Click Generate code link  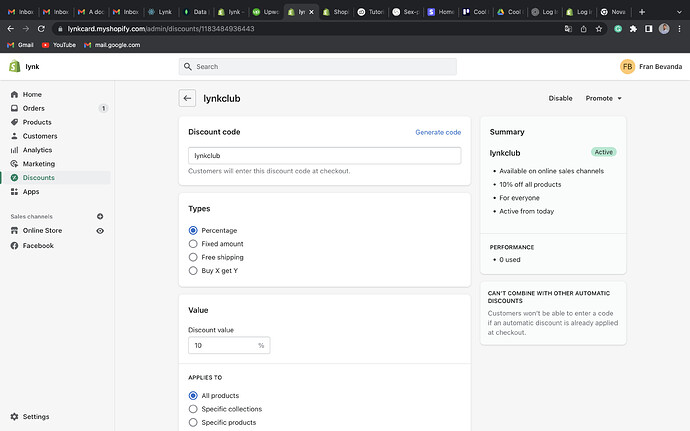[438, 132]
